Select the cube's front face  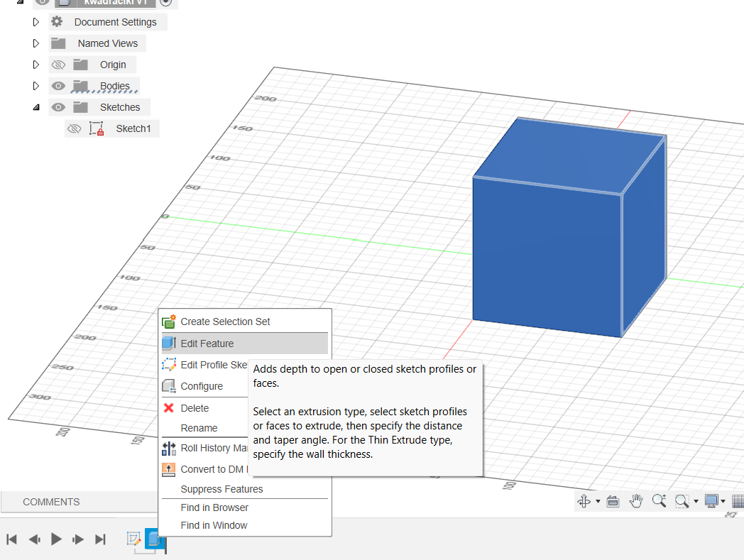pos(547,256)
